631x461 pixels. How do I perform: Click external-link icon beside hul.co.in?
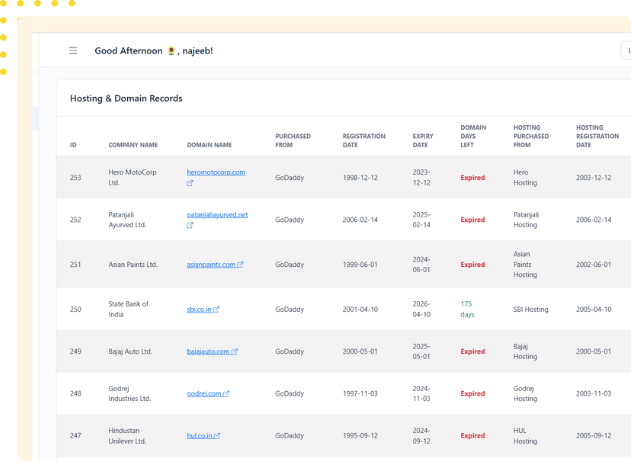point(217,435)
